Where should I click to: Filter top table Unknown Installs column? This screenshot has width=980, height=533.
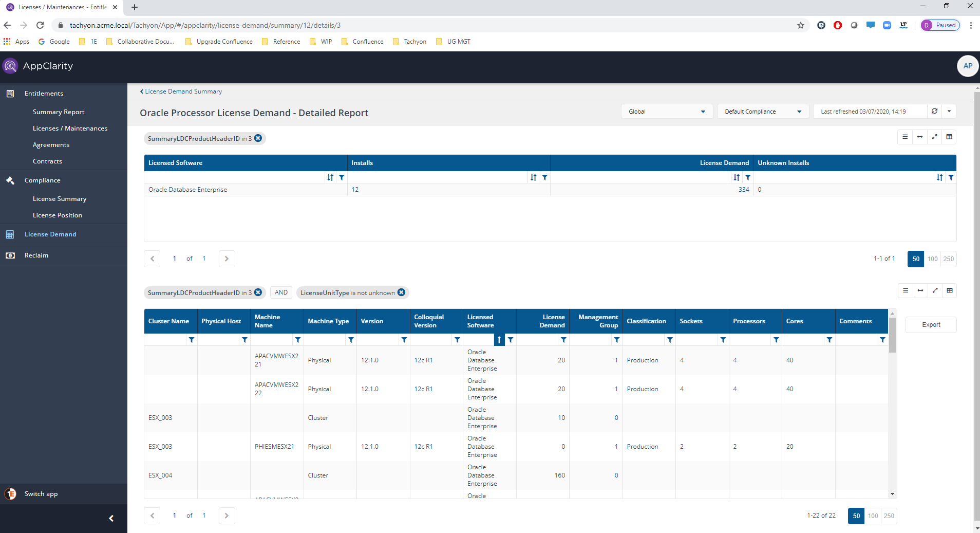pos(951,177)
